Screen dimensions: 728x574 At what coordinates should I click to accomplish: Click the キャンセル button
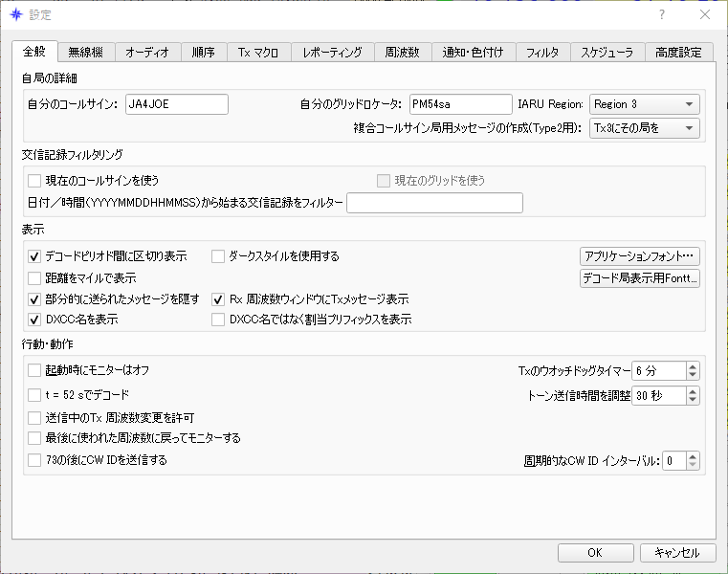tap(677, 553)
